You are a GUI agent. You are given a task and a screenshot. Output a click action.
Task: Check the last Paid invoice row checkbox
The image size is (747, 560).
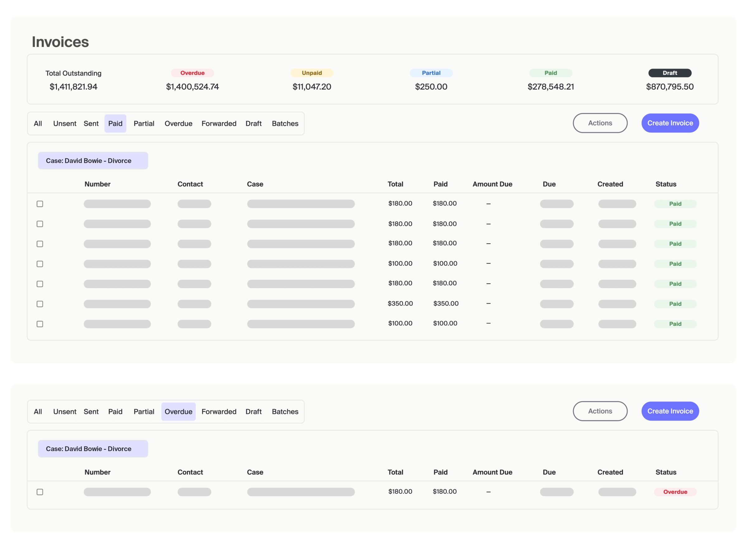click(40, 324)
